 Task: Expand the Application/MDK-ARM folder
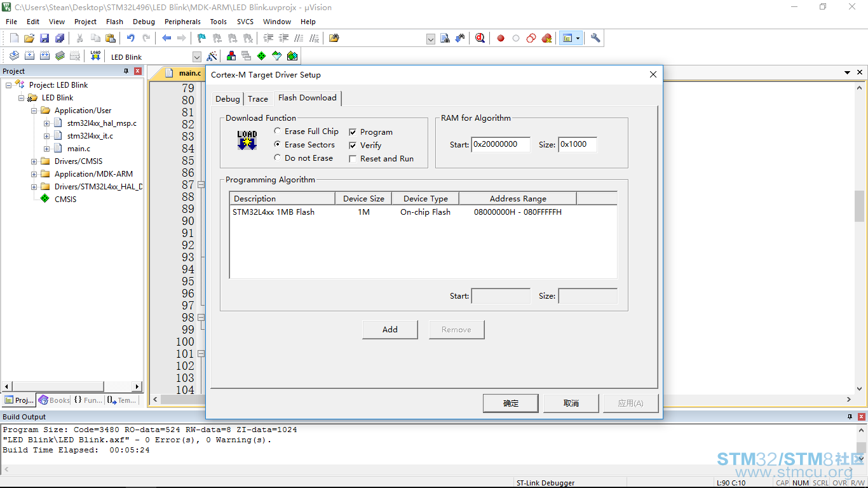coord(34,174)
